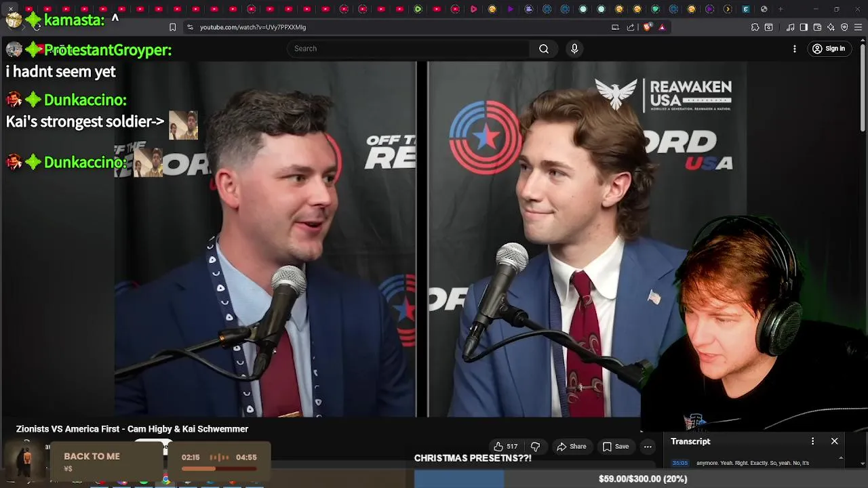Viewport: 868px width, 488px height.
Task: Open Brave Shields lion icon
Action: coord(647,27)
